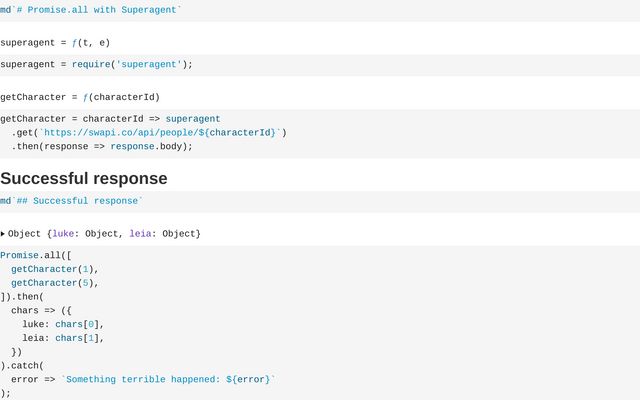
Task: Click the Promise.all([ line
Action: [36, 255]
